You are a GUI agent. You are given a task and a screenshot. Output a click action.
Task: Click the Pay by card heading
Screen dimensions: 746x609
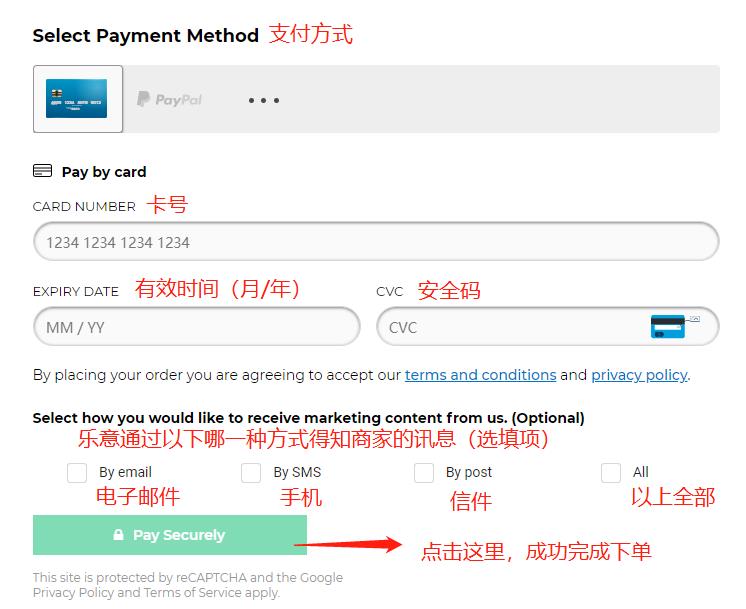coord(103,172)
